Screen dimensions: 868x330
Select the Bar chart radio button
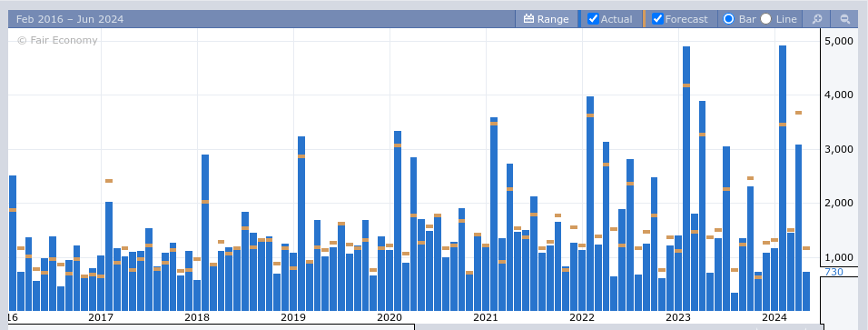click(x=728, y=19)
